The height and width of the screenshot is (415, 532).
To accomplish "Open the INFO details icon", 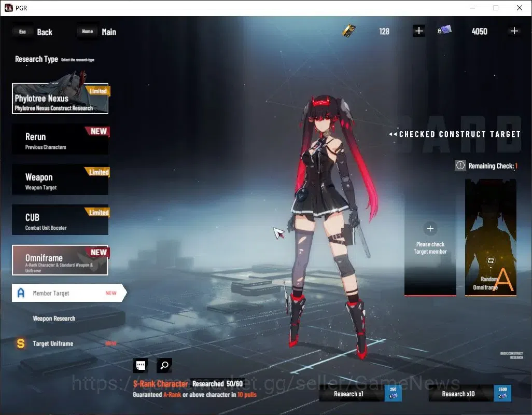I will click(x=141, y=365).
